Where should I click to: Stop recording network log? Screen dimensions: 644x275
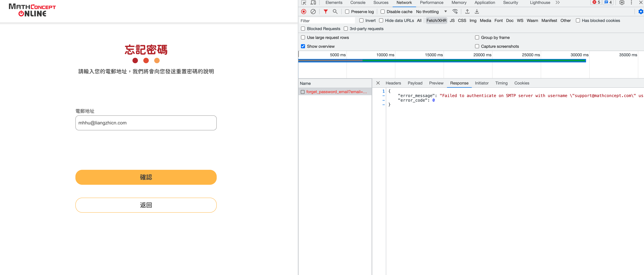(x=303, y=12)
